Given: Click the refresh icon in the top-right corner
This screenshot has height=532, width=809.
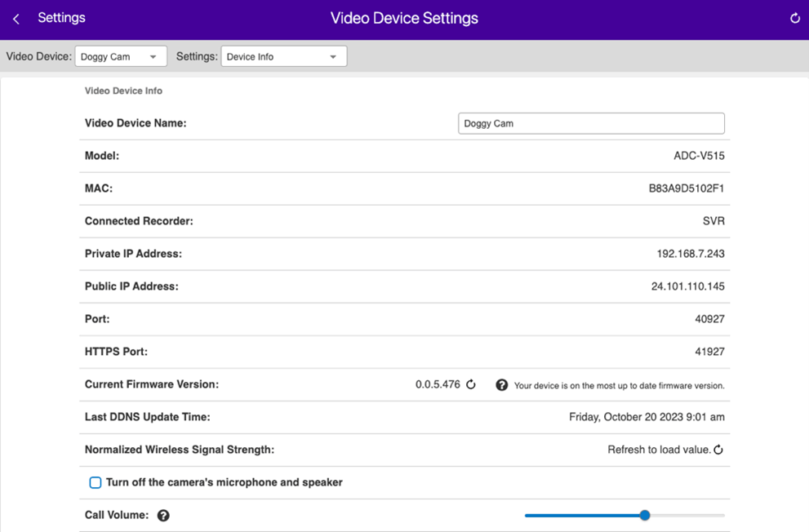Looking at the screenshot, I should pos(794,18).
